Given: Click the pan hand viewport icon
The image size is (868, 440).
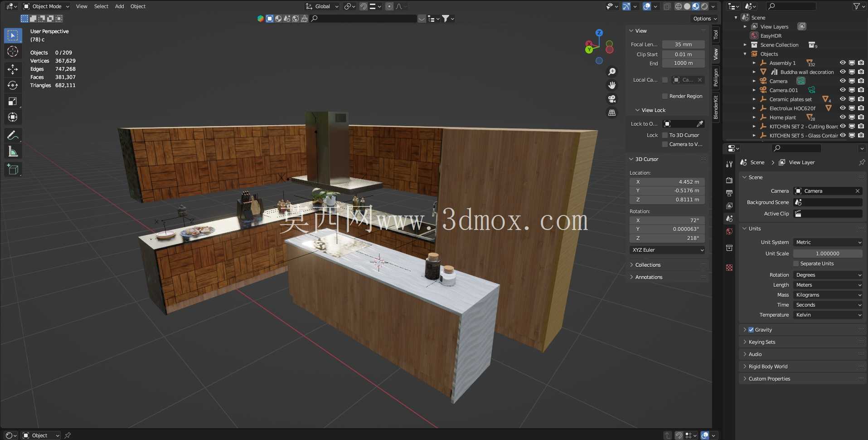Looking at the screenshot, I should click(x=612, y=85).
